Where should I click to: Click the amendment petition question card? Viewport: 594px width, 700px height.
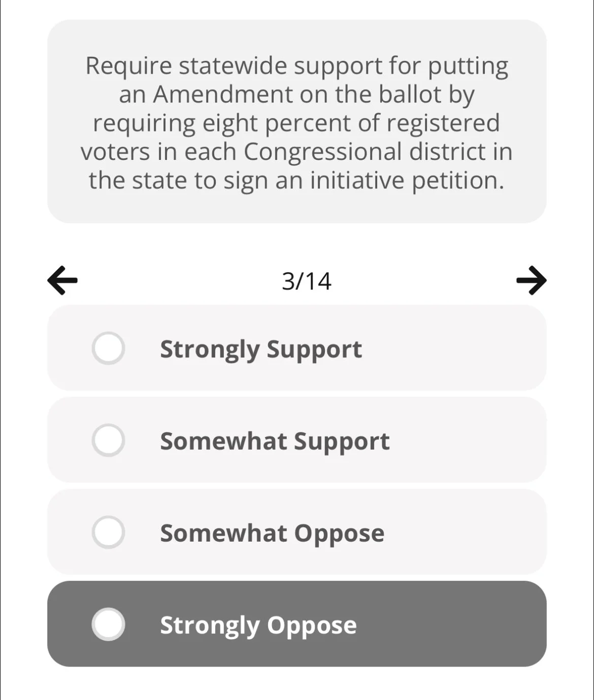(x=297, y=121)
